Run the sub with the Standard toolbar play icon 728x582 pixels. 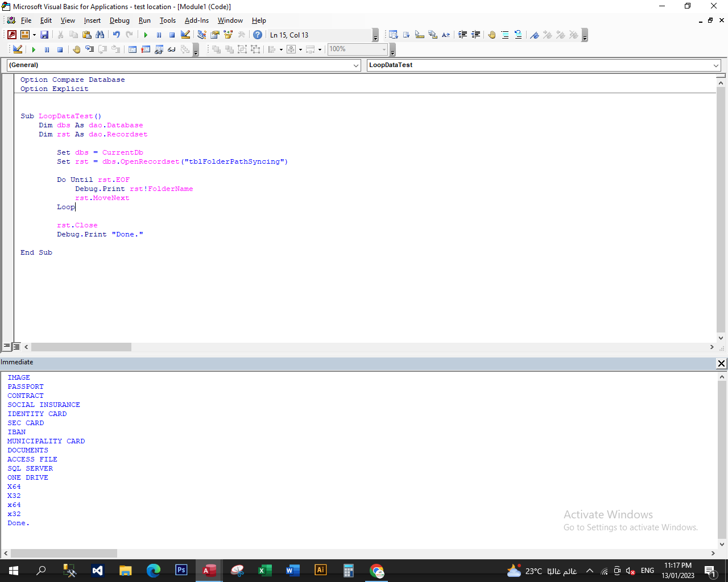(x=146, y=35)
